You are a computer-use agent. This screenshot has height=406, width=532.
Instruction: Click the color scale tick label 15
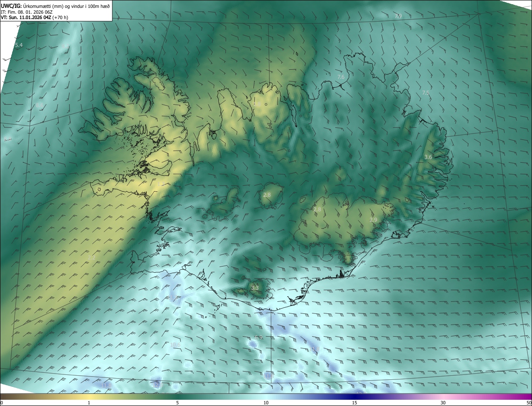click(355, 403)
